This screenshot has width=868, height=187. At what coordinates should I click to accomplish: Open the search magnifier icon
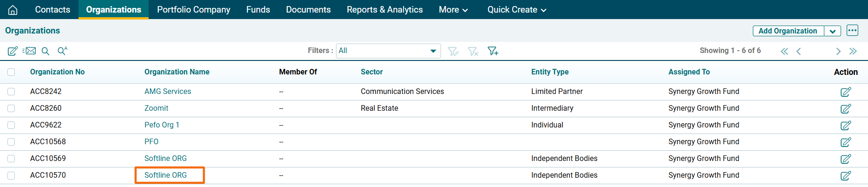[46, 51]
